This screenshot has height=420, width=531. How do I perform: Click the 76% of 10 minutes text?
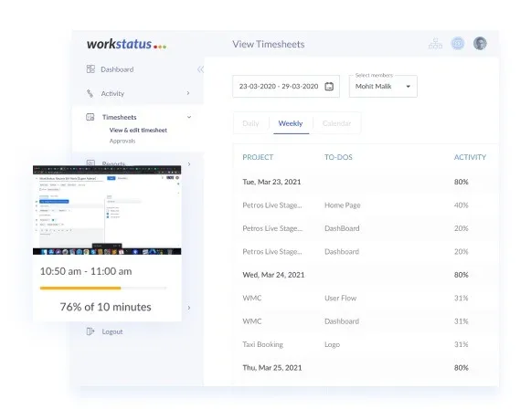(106, 307)
